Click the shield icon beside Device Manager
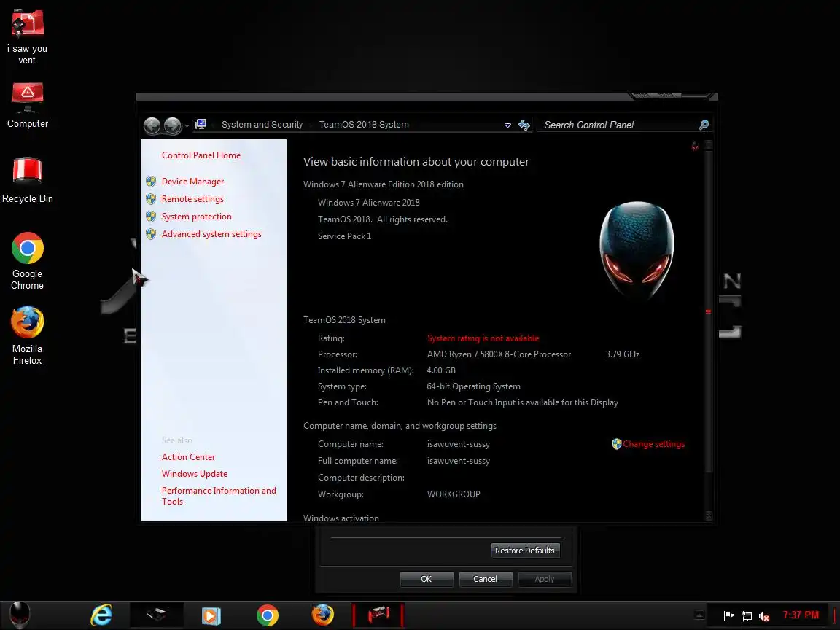Image resolution: width=840 pixels, height=630 pixels. pyautogui.click(x=151, y=182)
